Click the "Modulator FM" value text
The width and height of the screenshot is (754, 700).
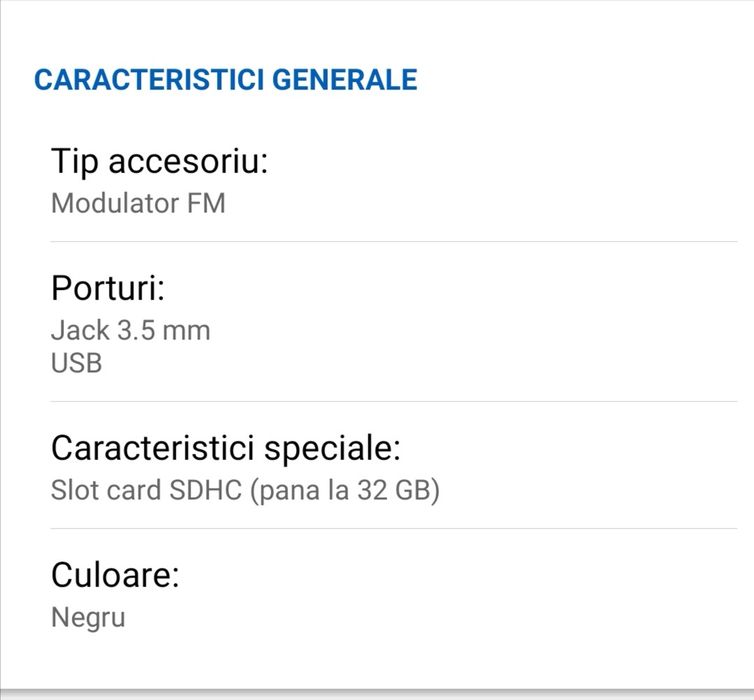click(138, 203)
